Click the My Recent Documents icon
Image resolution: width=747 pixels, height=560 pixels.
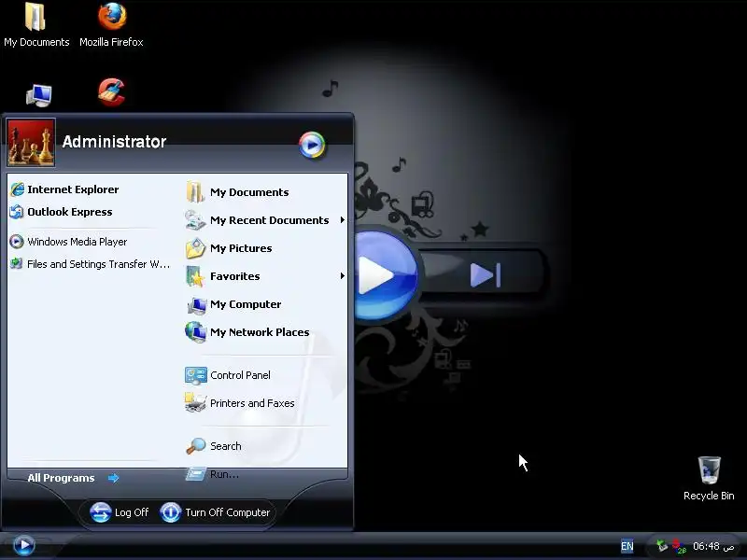[195, 220]
